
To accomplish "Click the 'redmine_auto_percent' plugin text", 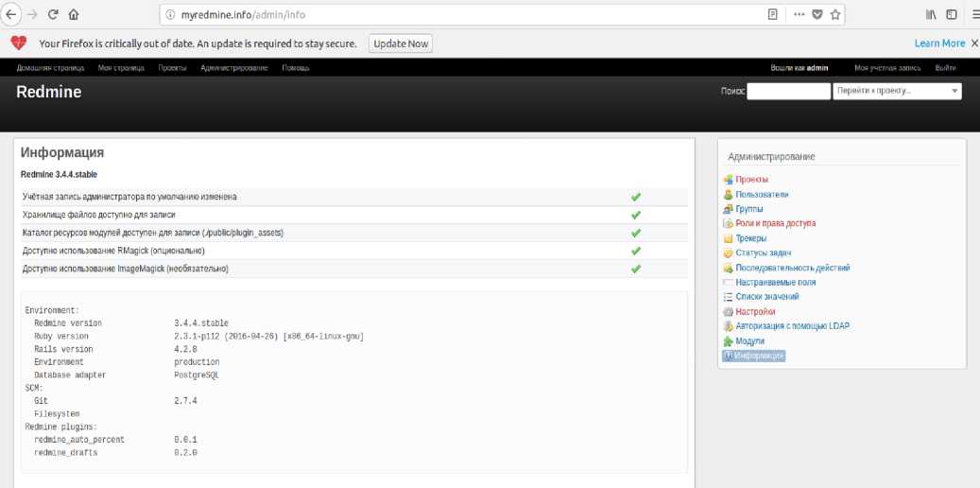I will (x=79, y=440).
